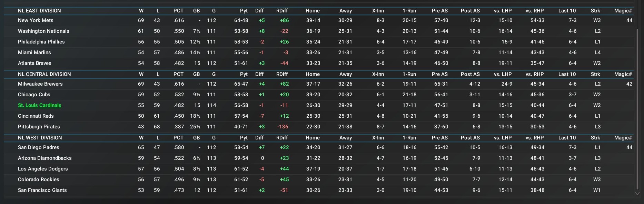Select the Washington Nationals team name
This screenshot has width=644, height=204.
(43, 31)
